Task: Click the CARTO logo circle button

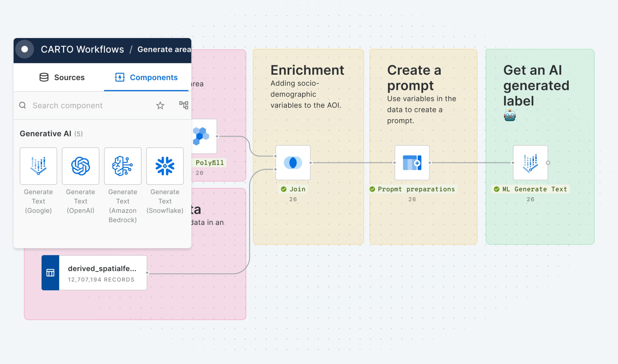Action: [x=25, y=49]
